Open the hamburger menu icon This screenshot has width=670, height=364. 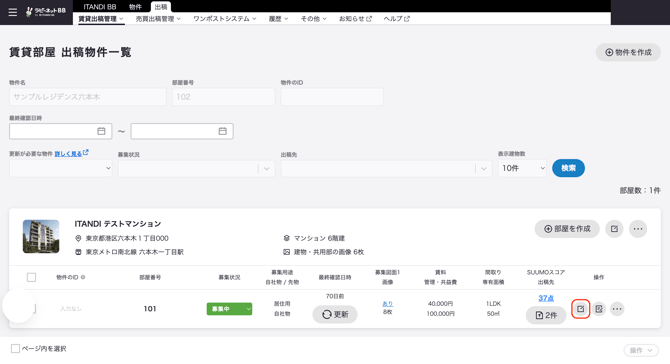point(13,12)
